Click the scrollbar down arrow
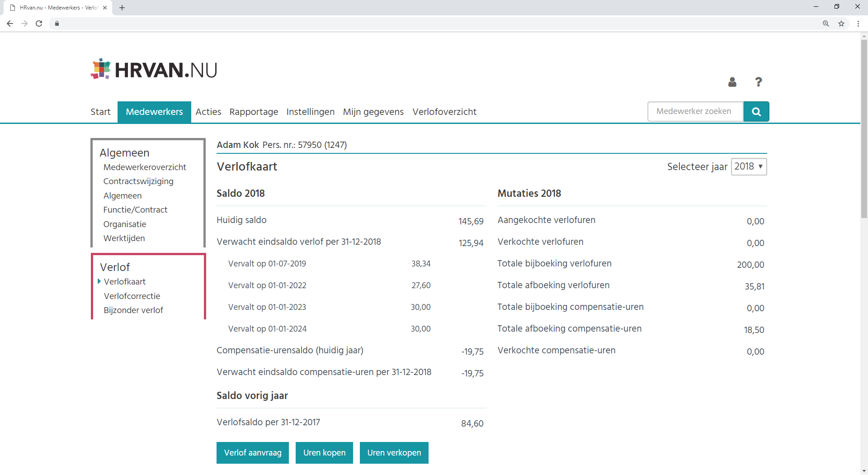Image resolution: width=868 pixels, height=475 pixels. pos(864,471)
